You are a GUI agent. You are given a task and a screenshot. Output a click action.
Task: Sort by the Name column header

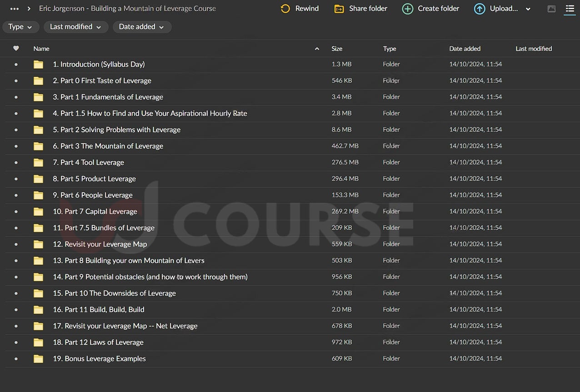pyautogui.click(x=41, y=49)
